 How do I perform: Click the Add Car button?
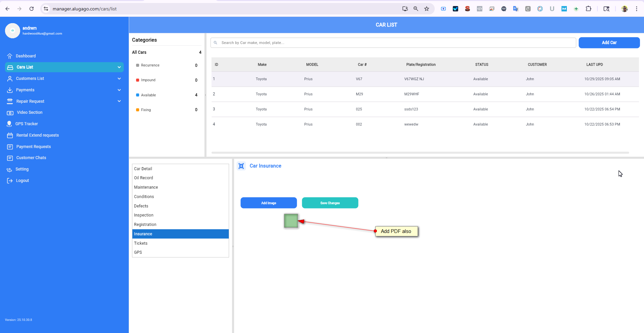pos(609,43)
